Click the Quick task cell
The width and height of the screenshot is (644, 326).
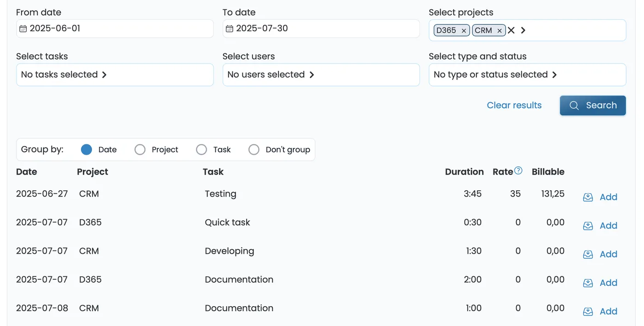click(x=227, y=222)
